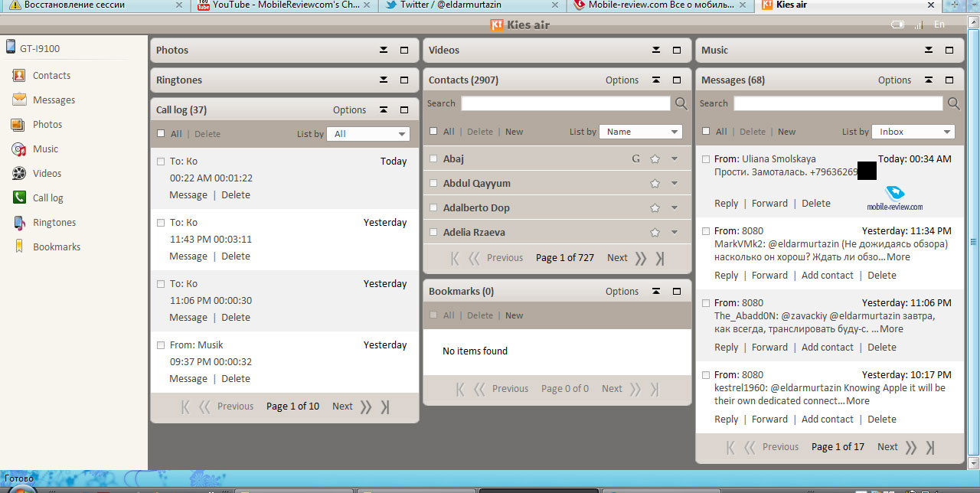Select the Adelia Rzaeva contact checkbox
The width and height of the screenshot is (980, 493).
[x=433, y=233]
